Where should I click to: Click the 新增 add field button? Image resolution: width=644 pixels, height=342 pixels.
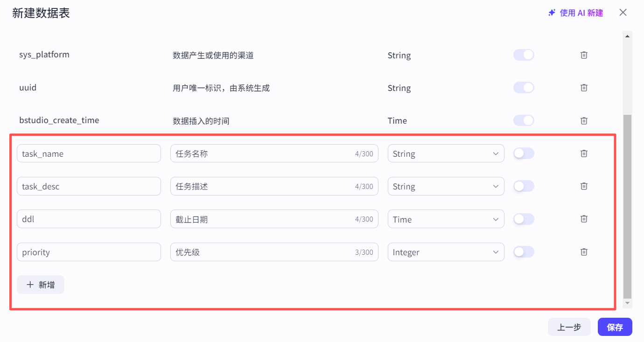[41, 284]
